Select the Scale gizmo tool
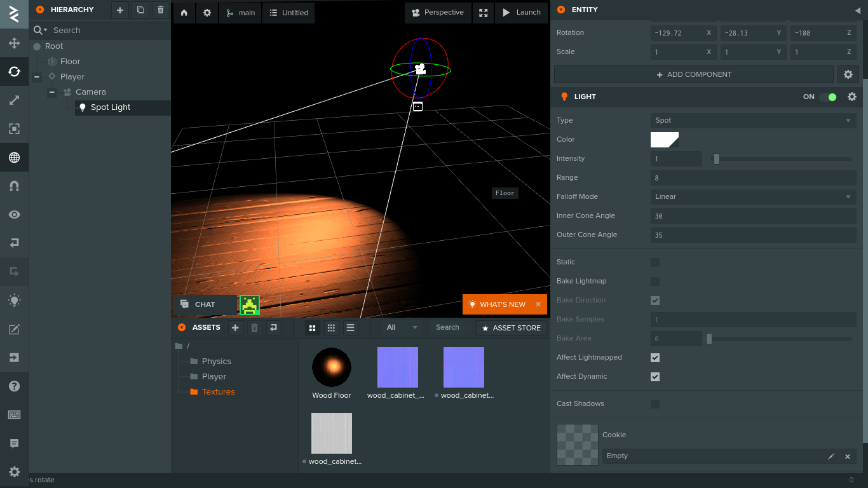868x488 pixels. point(14,100)
